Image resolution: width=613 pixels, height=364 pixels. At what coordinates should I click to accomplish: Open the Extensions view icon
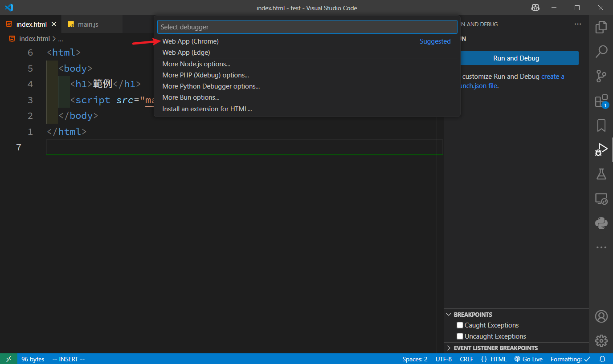(601, 101)
